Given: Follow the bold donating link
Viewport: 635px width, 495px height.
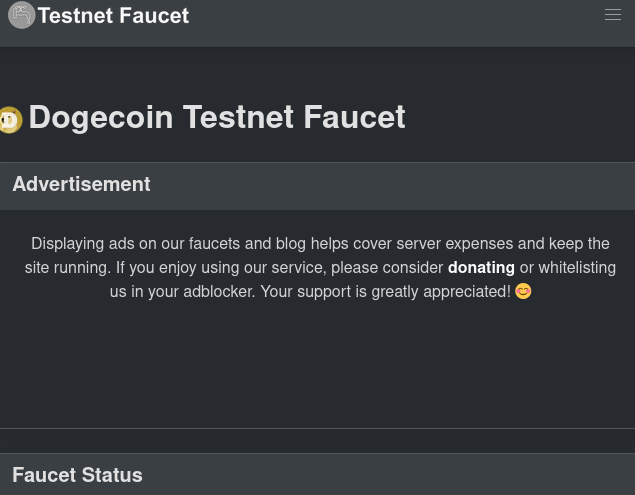Looking at the screenshot, I should (481, 267).
